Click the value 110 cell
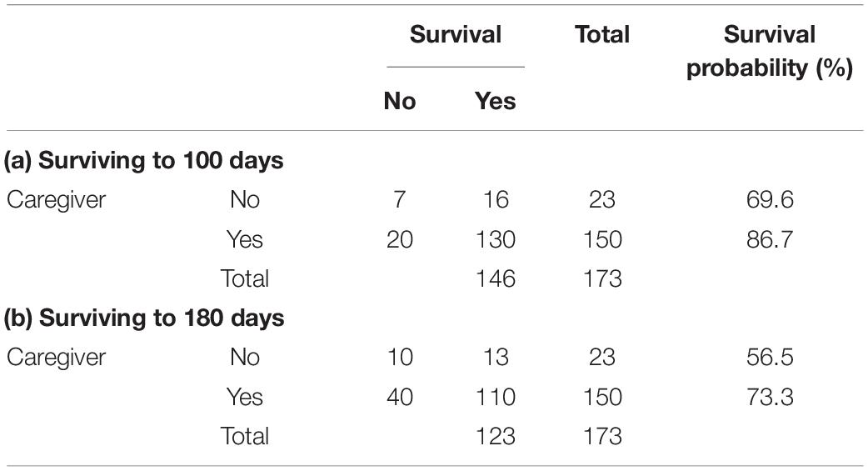 pos(496,397)
